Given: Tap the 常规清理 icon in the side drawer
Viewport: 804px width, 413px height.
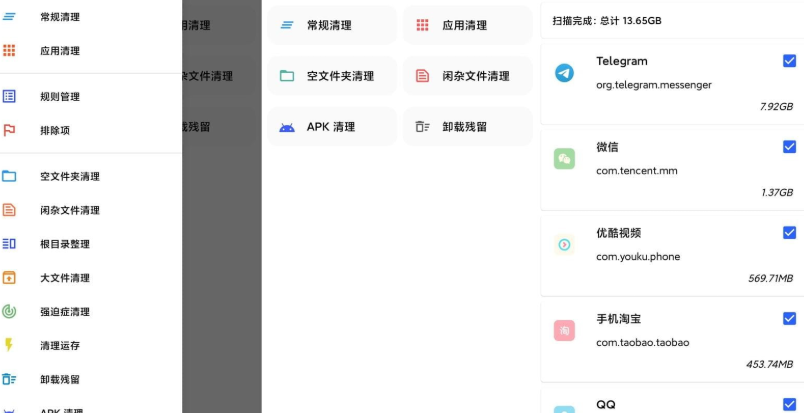Looking at the screenshot, I should (x=9, y=16).
